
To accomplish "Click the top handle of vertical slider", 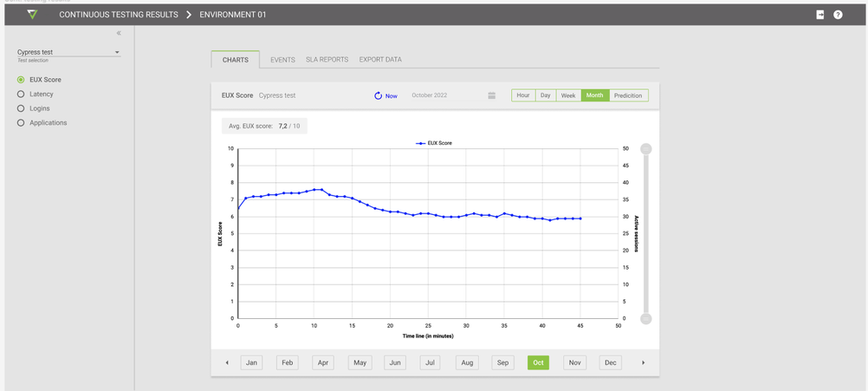I will pyautogui.click(x=645, y=149).
